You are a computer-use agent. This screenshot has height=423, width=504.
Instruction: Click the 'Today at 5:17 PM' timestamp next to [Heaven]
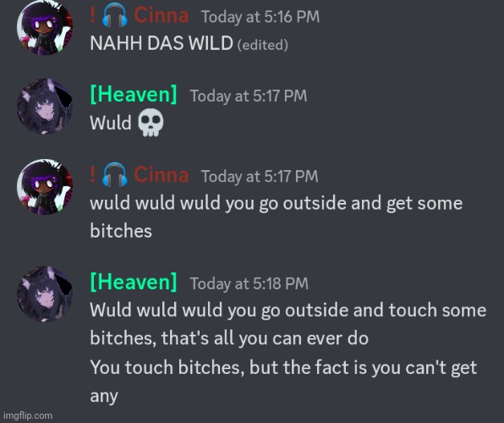249,96
